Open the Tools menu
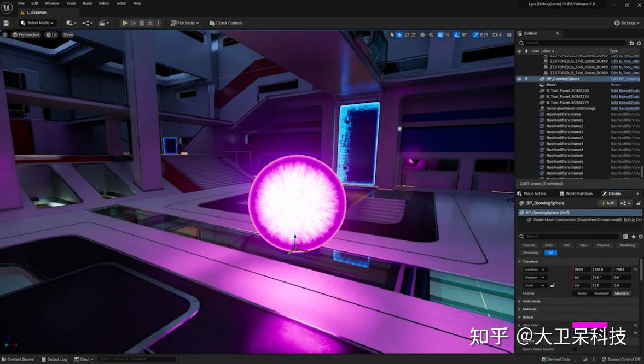This screenshot has width=644, height=364. pyautogui.click(x=71, y=3)
